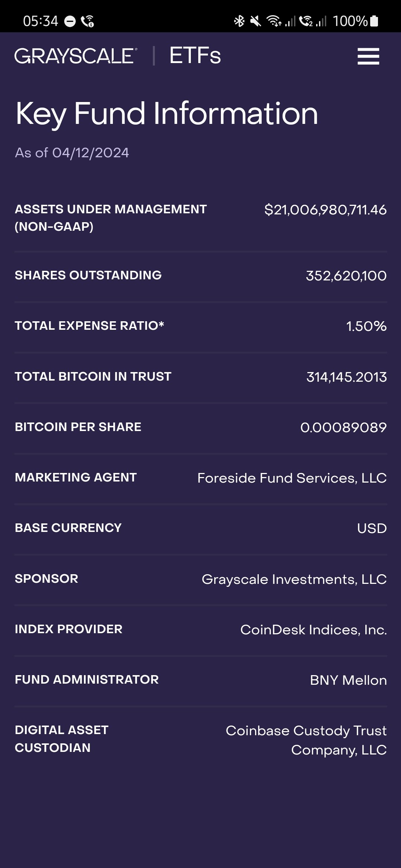This screenshot has height=868, width=401.
Task: Open the hamburger menu
Action: click(368, 56)
